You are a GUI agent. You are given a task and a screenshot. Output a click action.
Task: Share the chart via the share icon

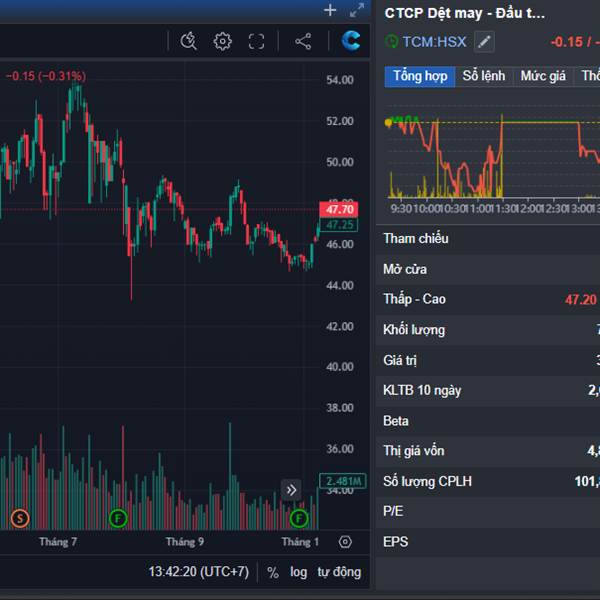point(303,41)
